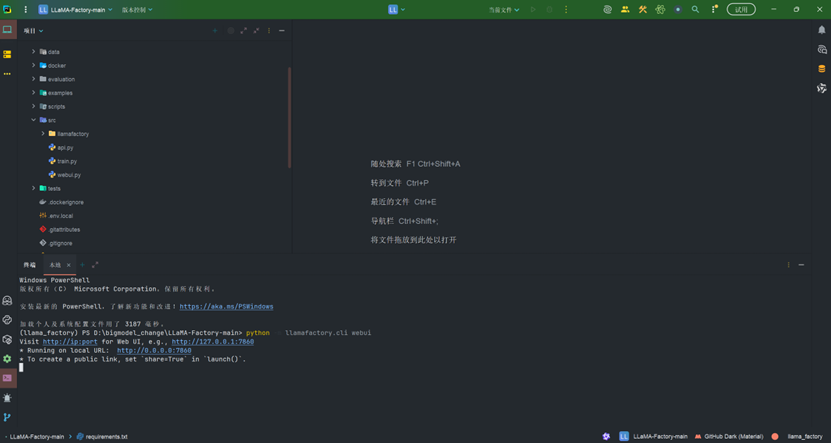
Task: Expand the tests folder
Action: [33, 188]
